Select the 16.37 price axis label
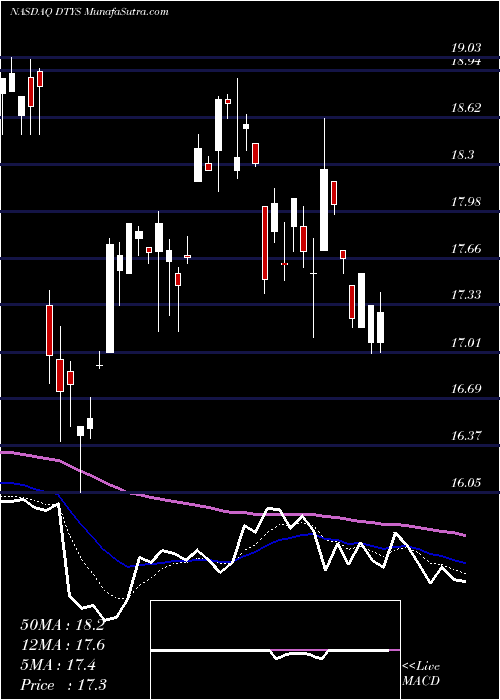 [467, 435]
